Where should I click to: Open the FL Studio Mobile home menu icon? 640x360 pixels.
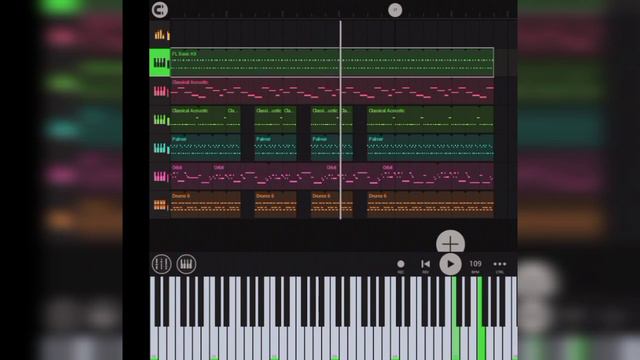160,10
